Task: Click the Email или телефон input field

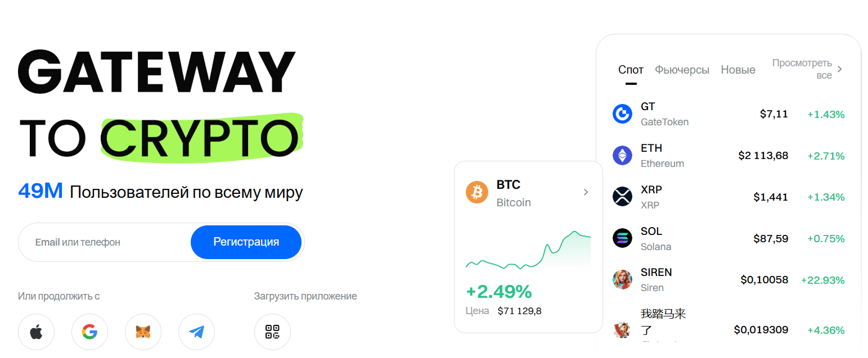Action: coord(101,242)
